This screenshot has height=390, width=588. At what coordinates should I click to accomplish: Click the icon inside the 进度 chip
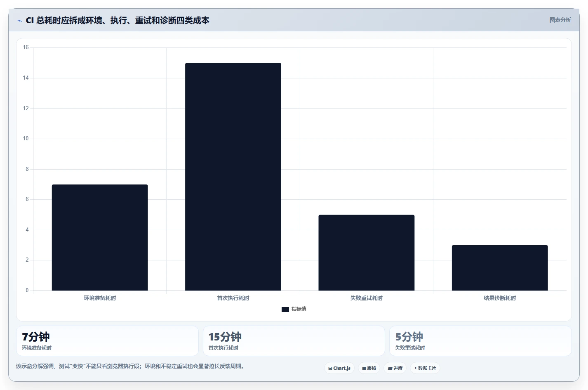pyautogui.click(x=390, y=369)
